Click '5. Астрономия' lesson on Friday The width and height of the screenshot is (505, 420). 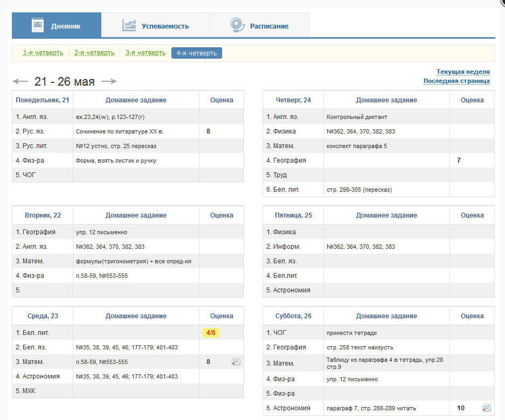(288, 290)
